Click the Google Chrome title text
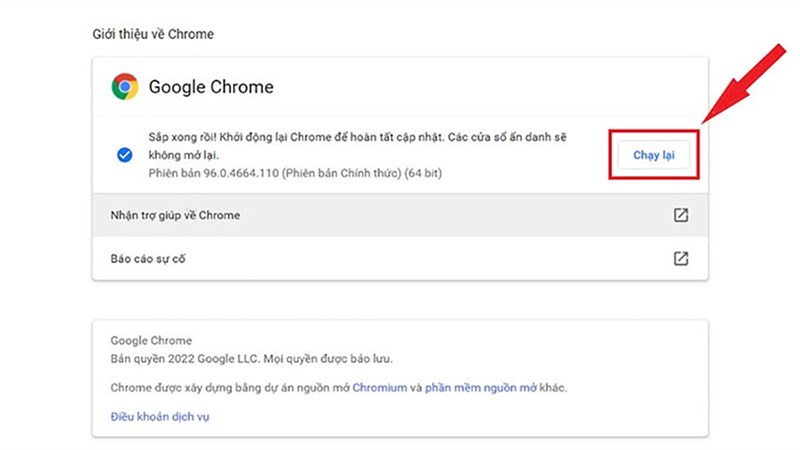The height and width of the screenshot is (450, 800). 211,87
